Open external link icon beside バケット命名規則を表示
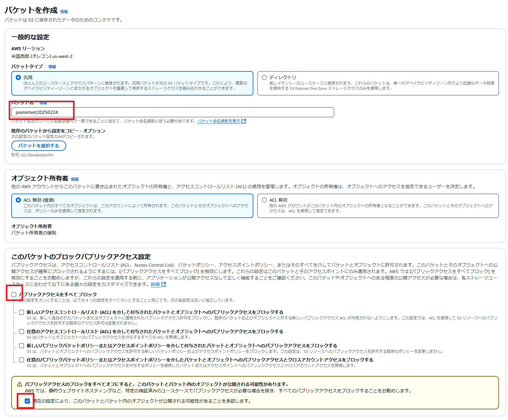 [x=244, y=121]
